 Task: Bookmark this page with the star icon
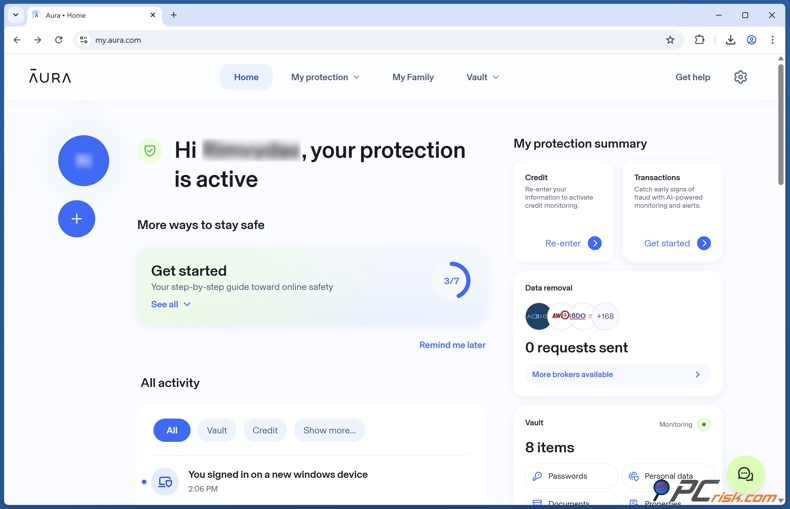670,40
